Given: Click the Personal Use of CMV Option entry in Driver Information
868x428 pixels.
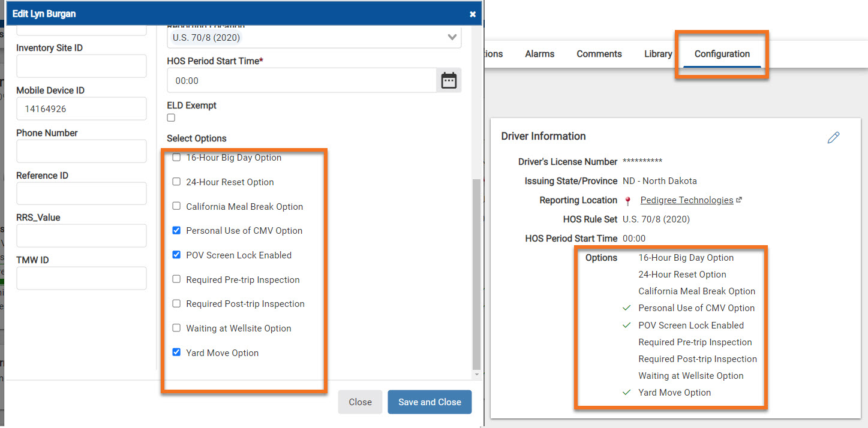Looking at the screenshot, I should [x=696, y=308].
